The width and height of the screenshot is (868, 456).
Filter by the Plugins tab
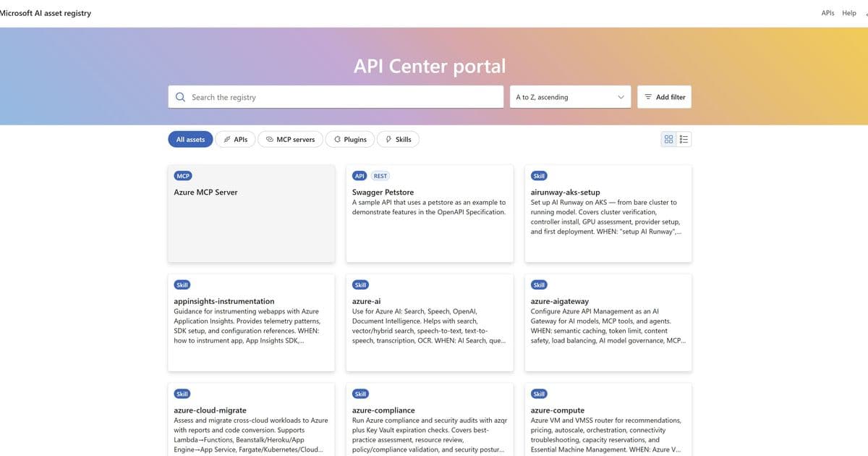[x=350, y=139]
